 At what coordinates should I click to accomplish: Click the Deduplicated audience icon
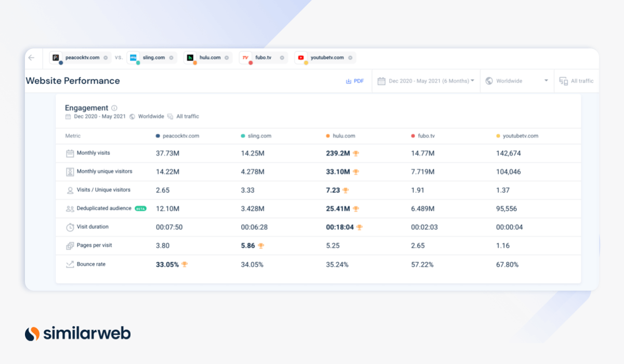[x=70, y=209]
